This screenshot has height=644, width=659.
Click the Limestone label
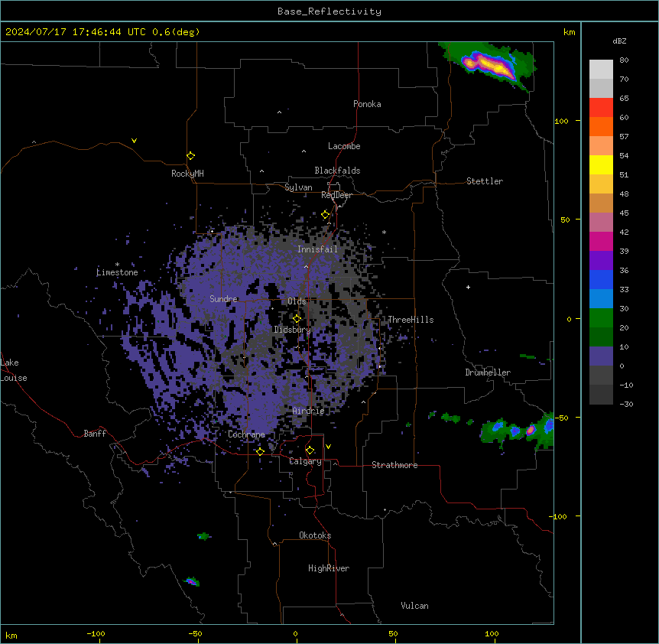click(x=117, y=272)
